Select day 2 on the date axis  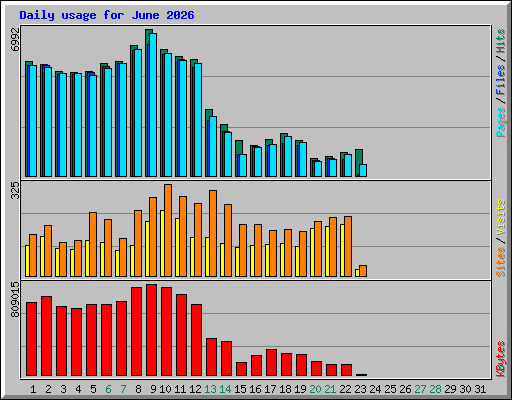(x=48, y=389)
